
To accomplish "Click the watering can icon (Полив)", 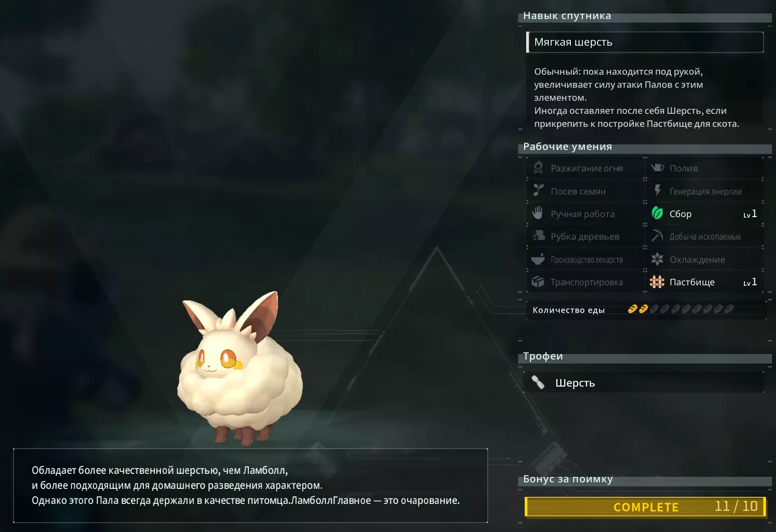I will tap(657, 167).
